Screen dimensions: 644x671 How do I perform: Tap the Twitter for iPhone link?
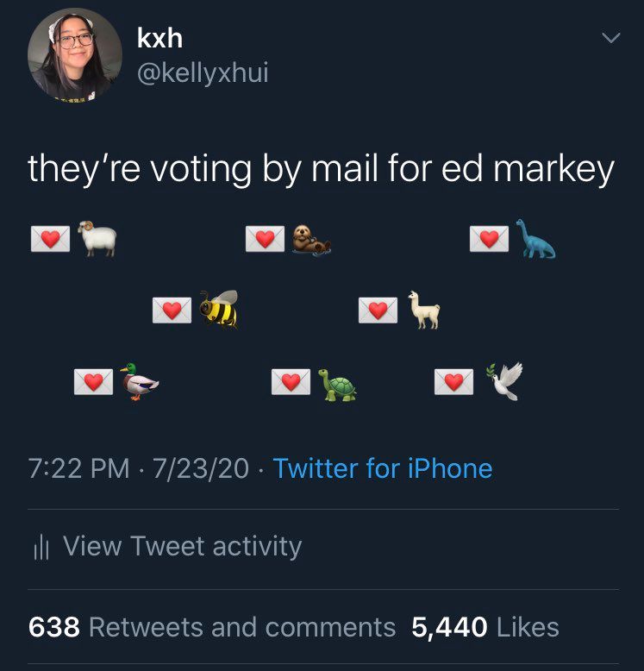[383, 468]
